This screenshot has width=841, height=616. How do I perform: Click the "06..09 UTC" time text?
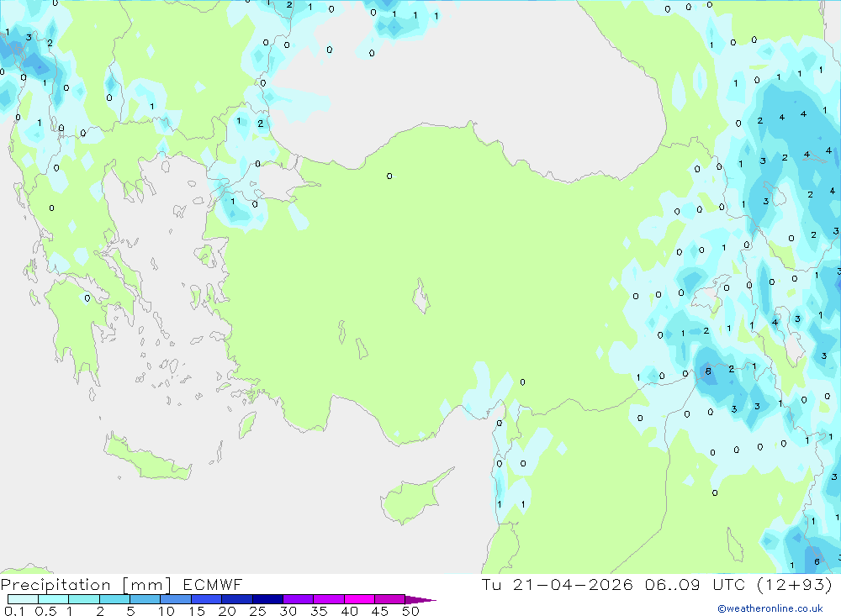pyautogui.click(x=696, y=584)
